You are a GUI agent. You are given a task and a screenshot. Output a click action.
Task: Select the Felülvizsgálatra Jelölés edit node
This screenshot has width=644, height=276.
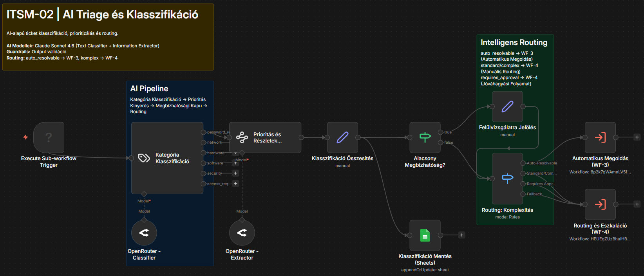507,106
